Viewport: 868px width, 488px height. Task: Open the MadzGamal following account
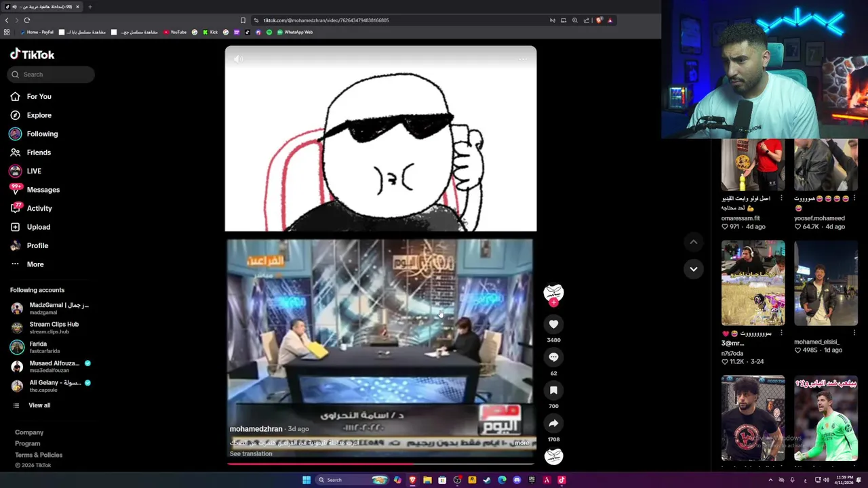[x=50, y=308]
